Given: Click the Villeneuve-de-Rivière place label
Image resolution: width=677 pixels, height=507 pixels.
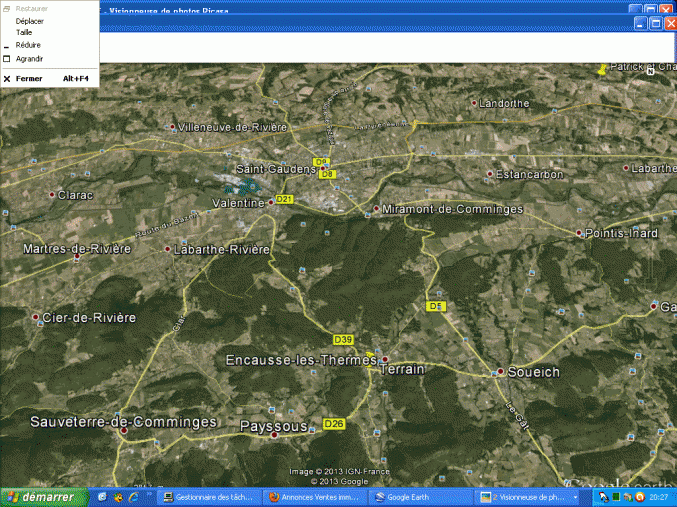Looking at the screenshot, I should [x=232, y=127].
